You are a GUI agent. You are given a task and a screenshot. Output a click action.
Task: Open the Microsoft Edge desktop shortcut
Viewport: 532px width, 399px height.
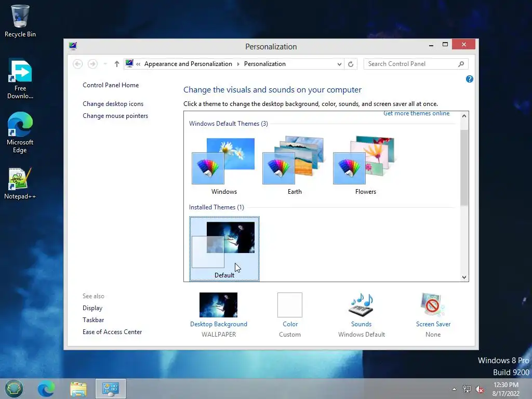click(20, 132)
